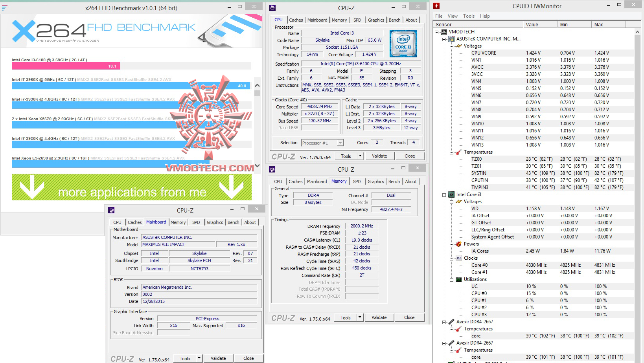Collapse the Intel Core i3 node in HWMonitor

[444, 194]
